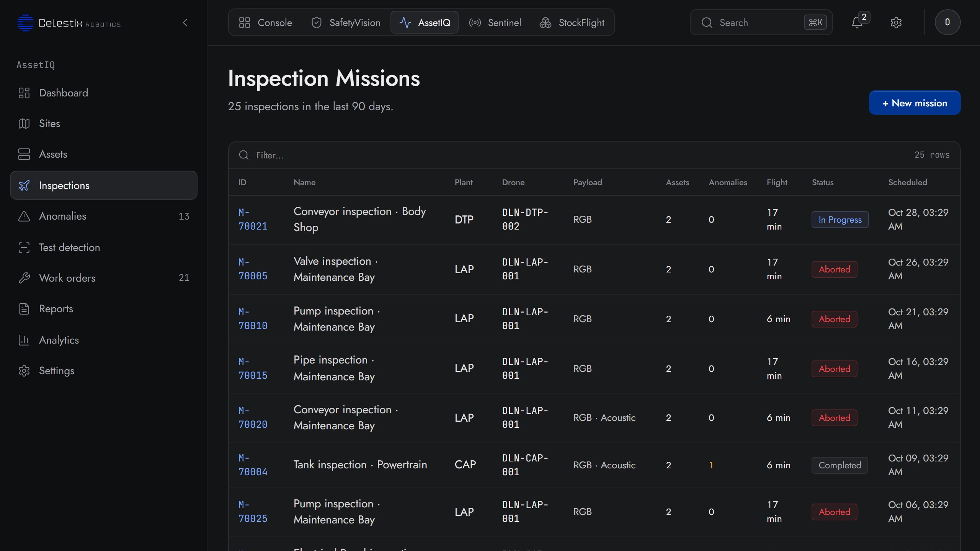Open mission M-70005 link

point(253,269)
